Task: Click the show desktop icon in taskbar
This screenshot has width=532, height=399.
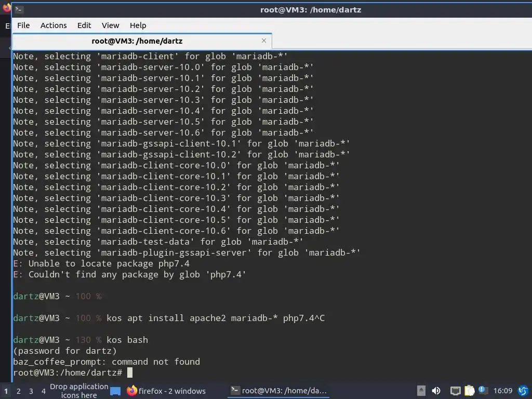Action: pos(115,391)
